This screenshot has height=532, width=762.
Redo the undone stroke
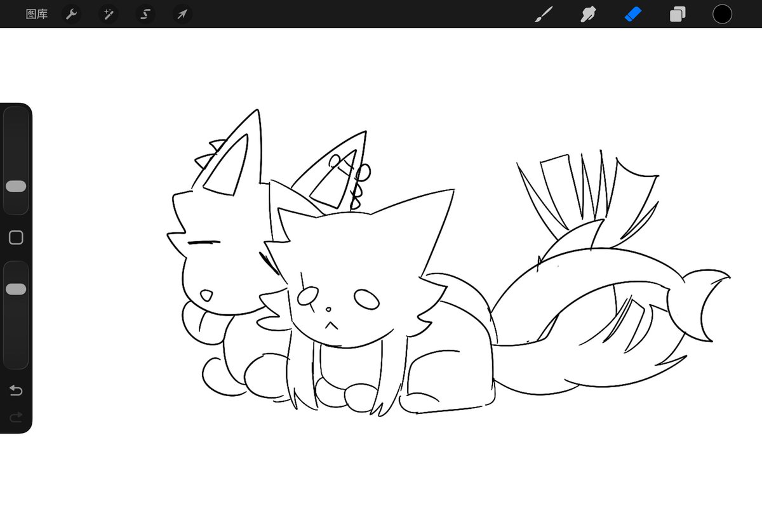coord(16,416)
